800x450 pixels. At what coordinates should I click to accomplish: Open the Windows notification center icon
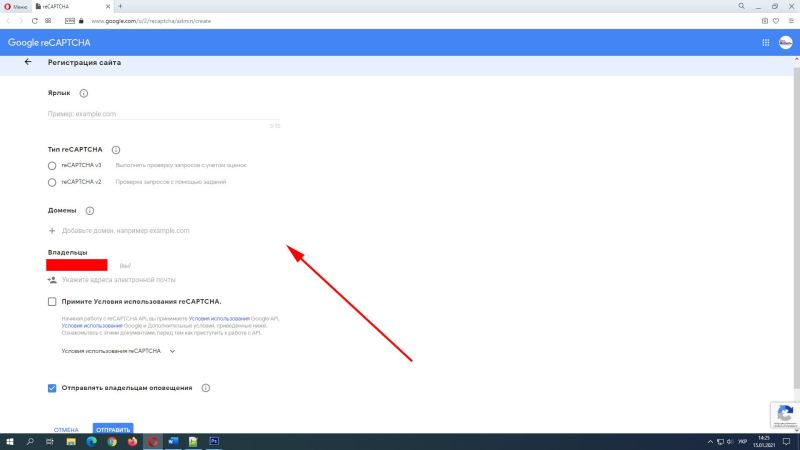tap(787, 442)
